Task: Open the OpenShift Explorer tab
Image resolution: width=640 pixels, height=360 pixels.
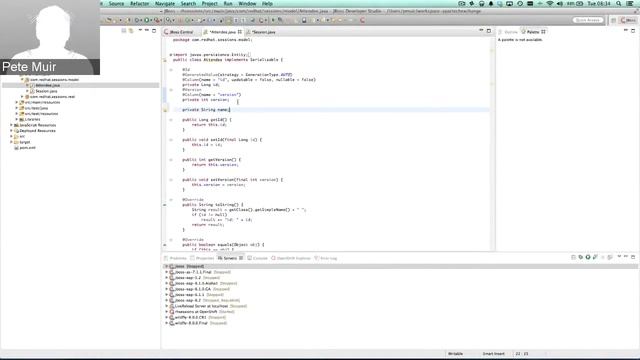Action: 291,258
